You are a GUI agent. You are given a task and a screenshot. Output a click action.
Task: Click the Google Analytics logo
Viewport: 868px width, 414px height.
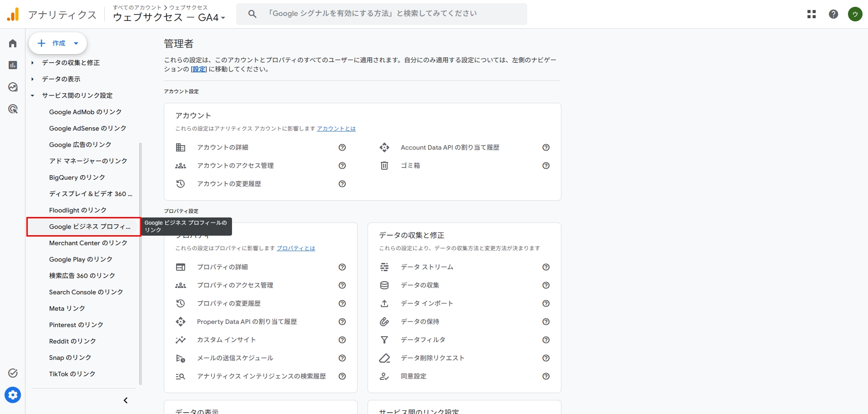pyautogui.click(x=13, y=15)
